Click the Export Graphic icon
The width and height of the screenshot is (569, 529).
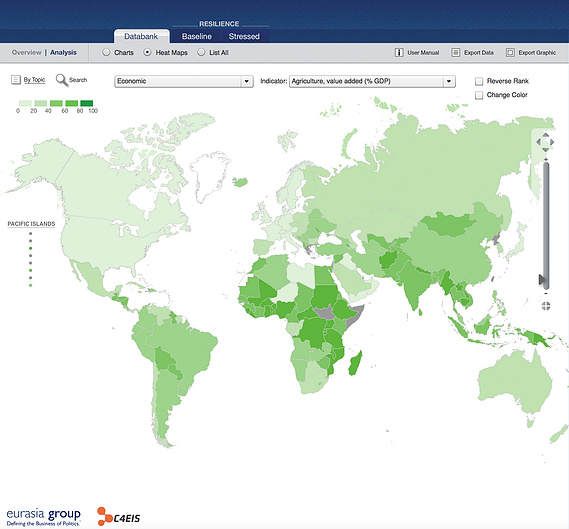pos(510,53)
